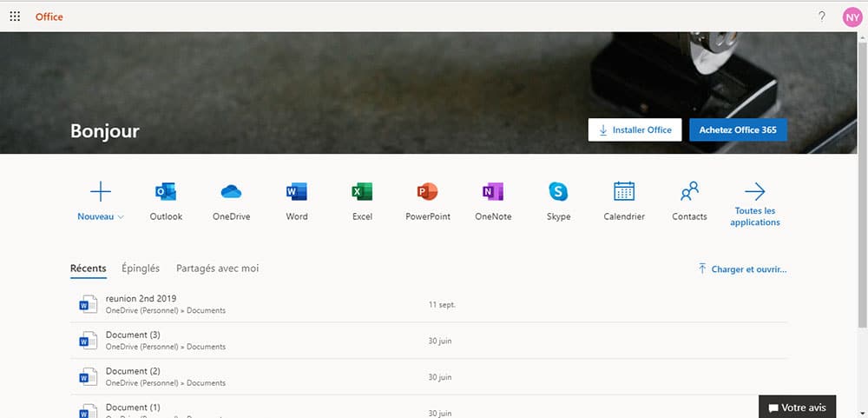Launch the Word app icon
This screenshot has width=868, height=418.
tap(297, 192)
